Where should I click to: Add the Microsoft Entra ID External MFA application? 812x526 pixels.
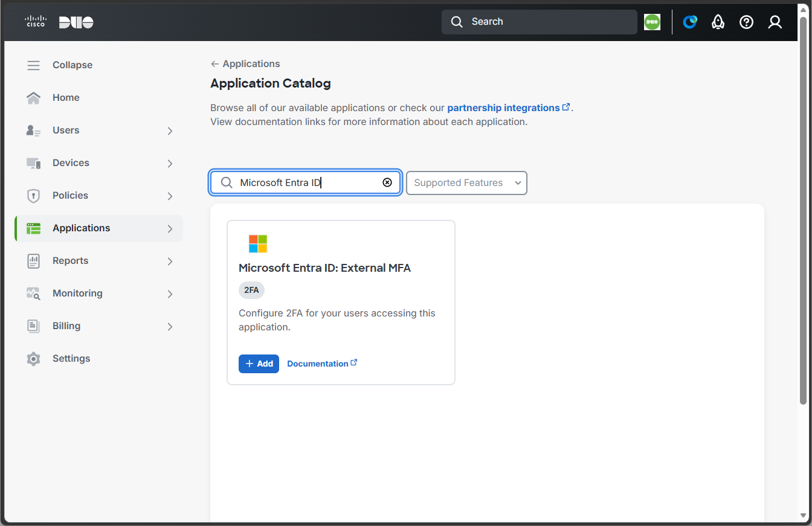point(259,364)
